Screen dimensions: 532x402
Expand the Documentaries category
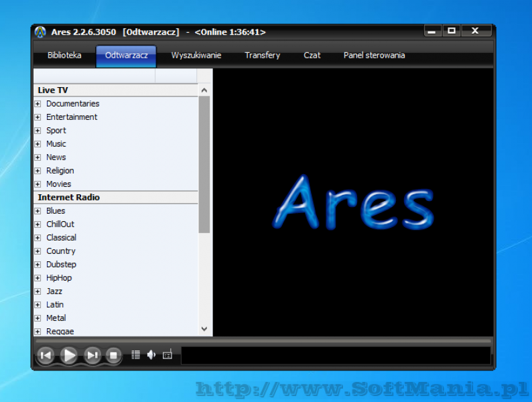point(38,104)
